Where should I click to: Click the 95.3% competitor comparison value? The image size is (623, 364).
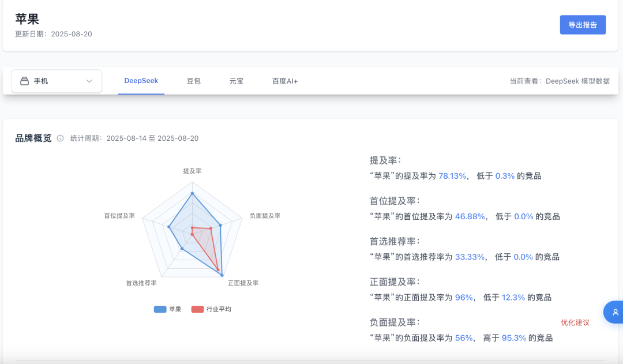514,338
